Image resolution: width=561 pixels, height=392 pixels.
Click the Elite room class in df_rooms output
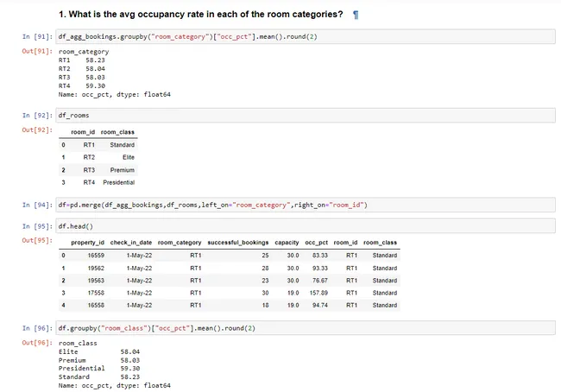click(x=128, y=157)
